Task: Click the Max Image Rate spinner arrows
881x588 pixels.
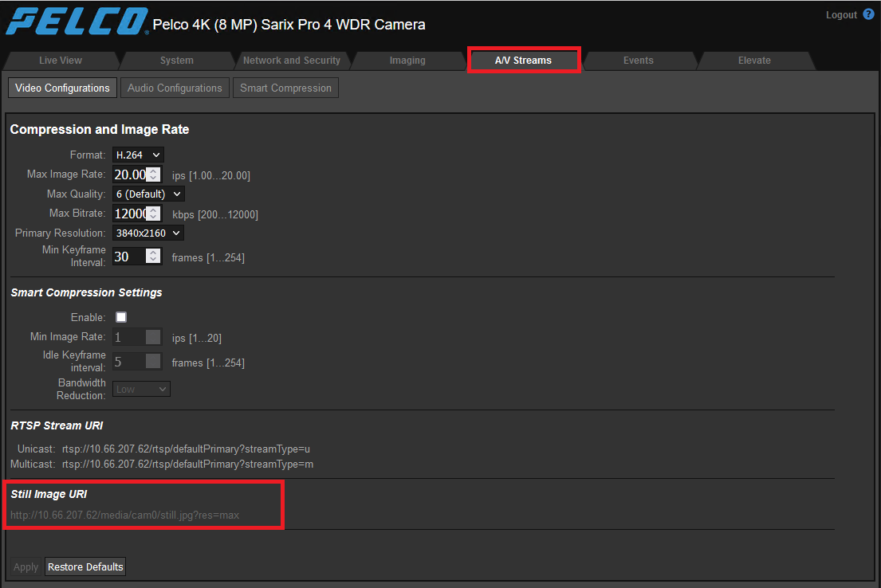Action: (153, 174)
